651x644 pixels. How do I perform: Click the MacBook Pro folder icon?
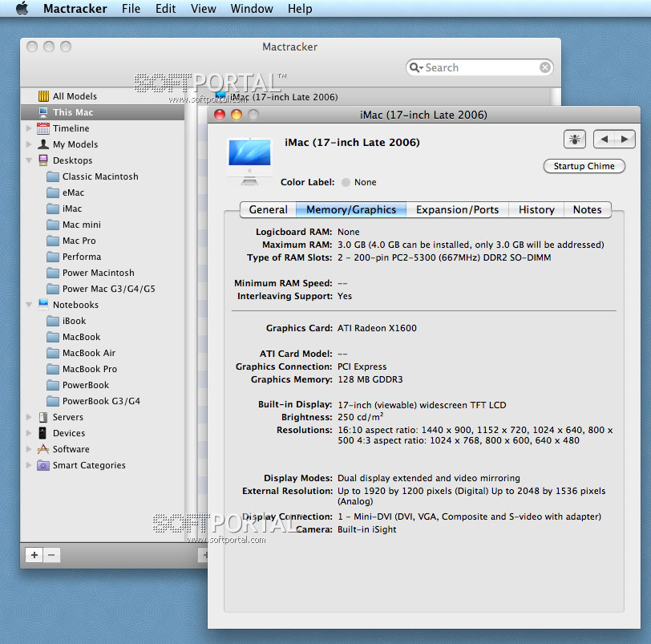pos(53,369)
